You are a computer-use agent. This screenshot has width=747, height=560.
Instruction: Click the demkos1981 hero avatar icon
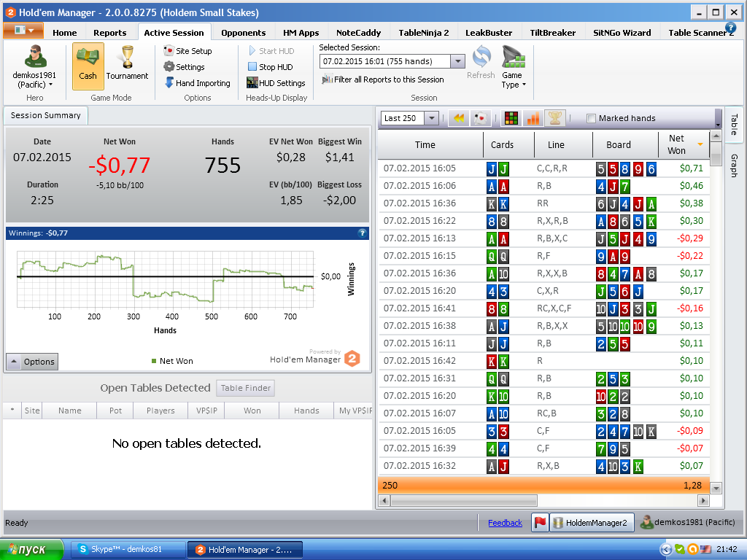(x=35, y=57)
